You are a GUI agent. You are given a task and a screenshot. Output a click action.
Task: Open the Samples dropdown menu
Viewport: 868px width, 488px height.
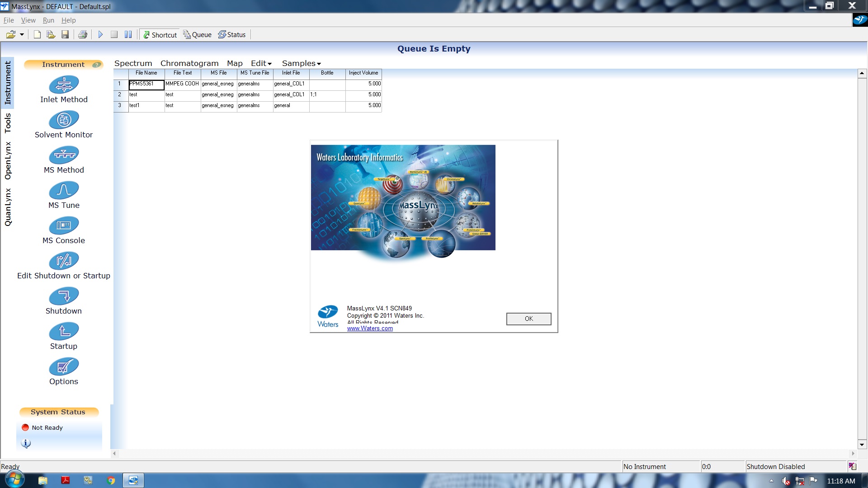(x=301, y=63)
